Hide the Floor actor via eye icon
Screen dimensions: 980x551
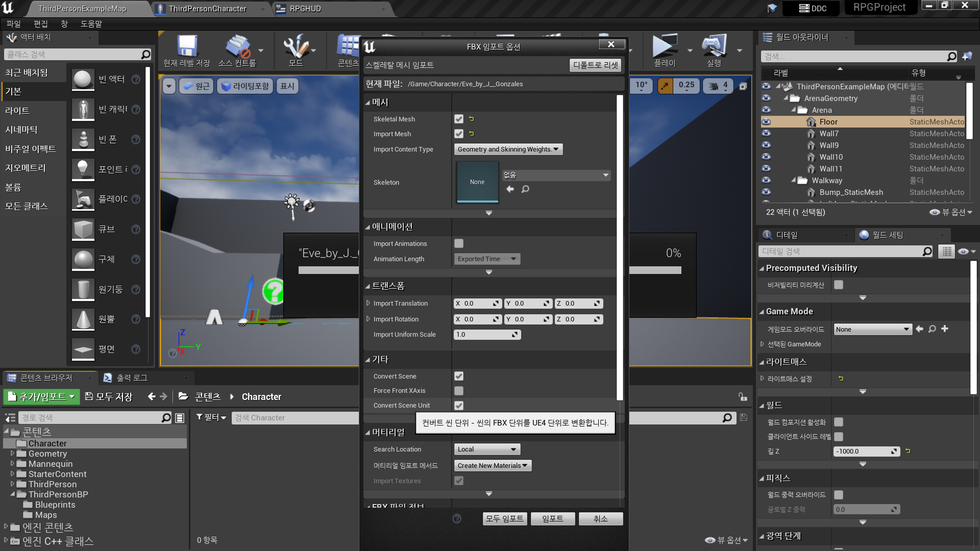(x=766, y=122)
